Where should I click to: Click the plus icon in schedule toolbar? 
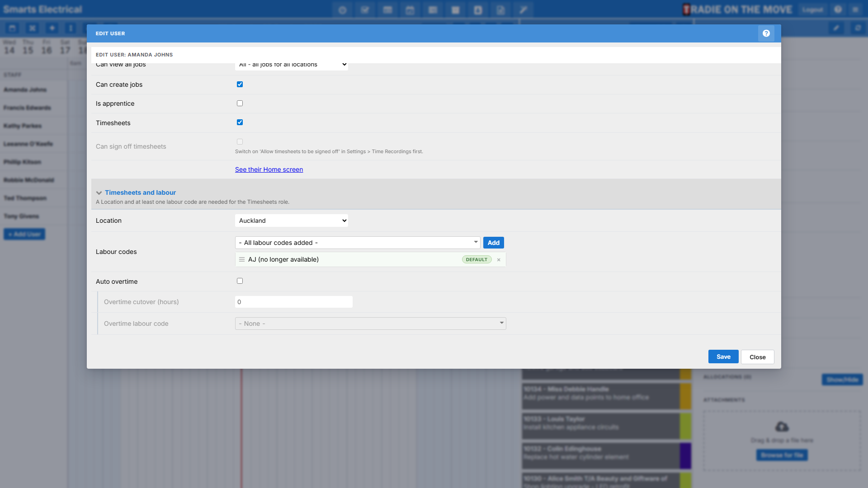(x=52, y=28)
